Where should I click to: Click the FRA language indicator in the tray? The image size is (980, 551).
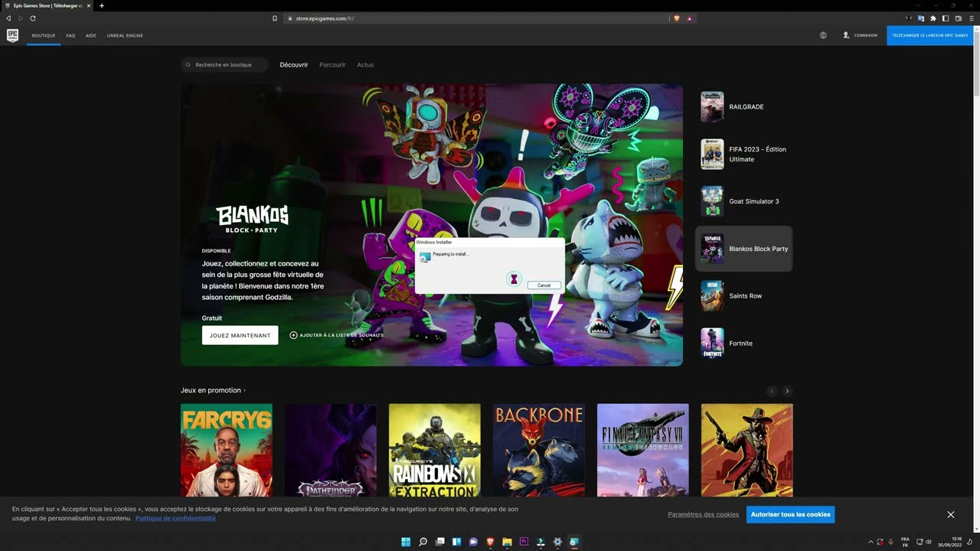coord(906,542)
